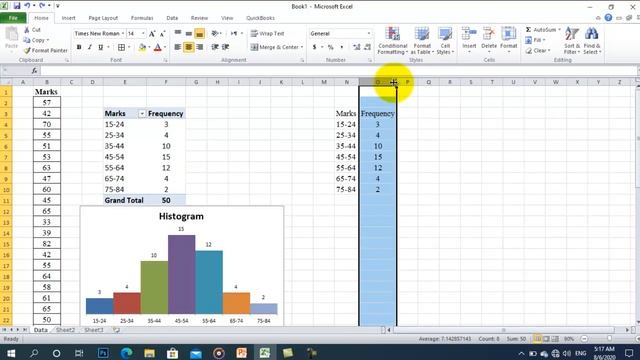Increase the indent
640x360 pixels.
(x=225, y=47)
